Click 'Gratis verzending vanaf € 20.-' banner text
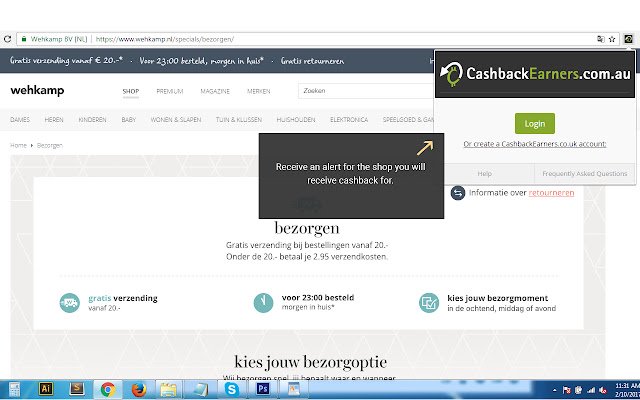Screen dimensions: 640x400 [x=67, y=61]
